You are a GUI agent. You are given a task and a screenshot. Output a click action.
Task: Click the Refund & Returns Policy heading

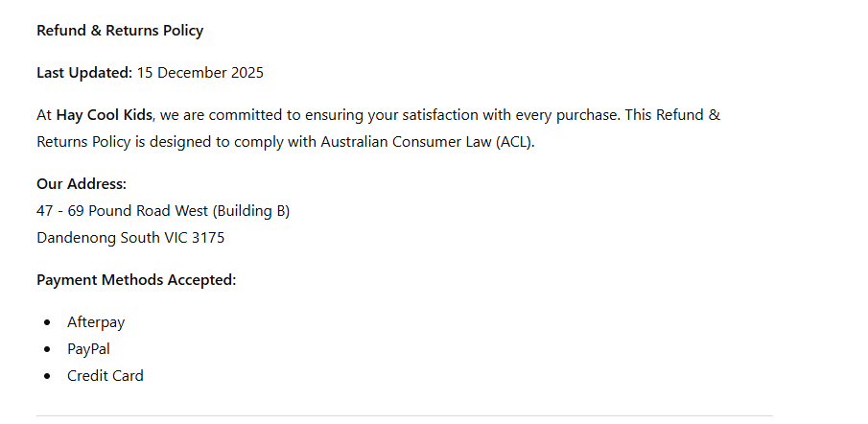coord(120,31)
